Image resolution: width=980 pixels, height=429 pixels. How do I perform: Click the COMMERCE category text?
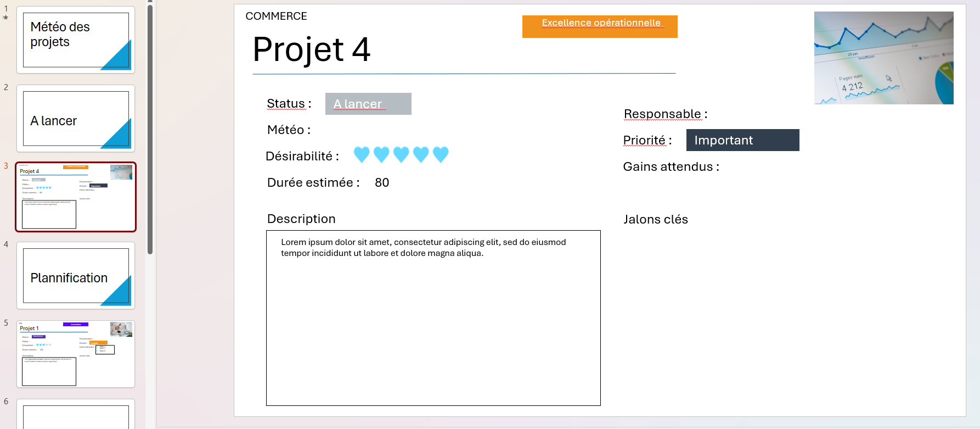276,16
